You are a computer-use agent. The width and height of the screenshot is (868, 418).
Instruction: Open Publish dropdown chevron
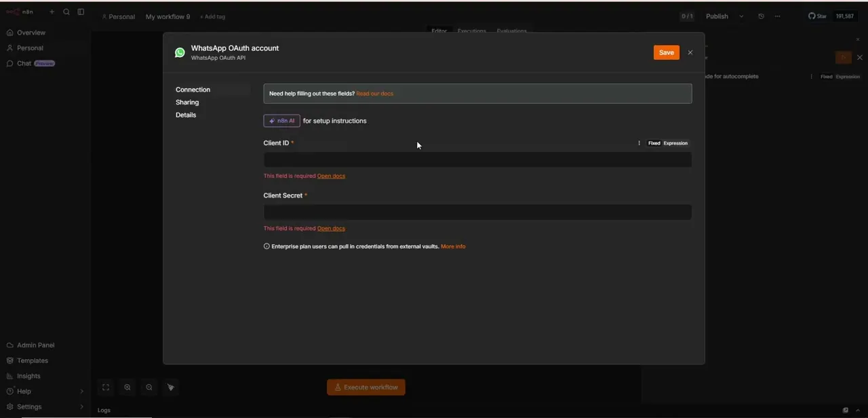(x=741, y=16)
